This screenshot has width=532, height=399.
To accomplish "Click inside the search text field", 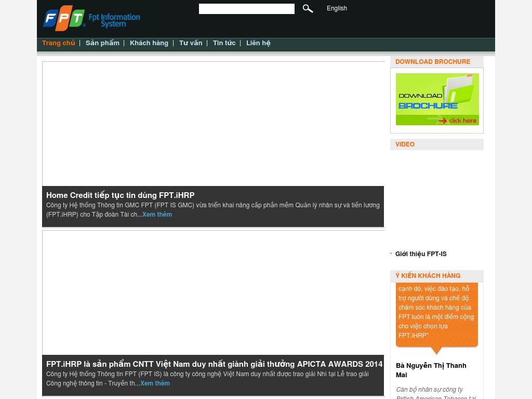I will 246,9.
